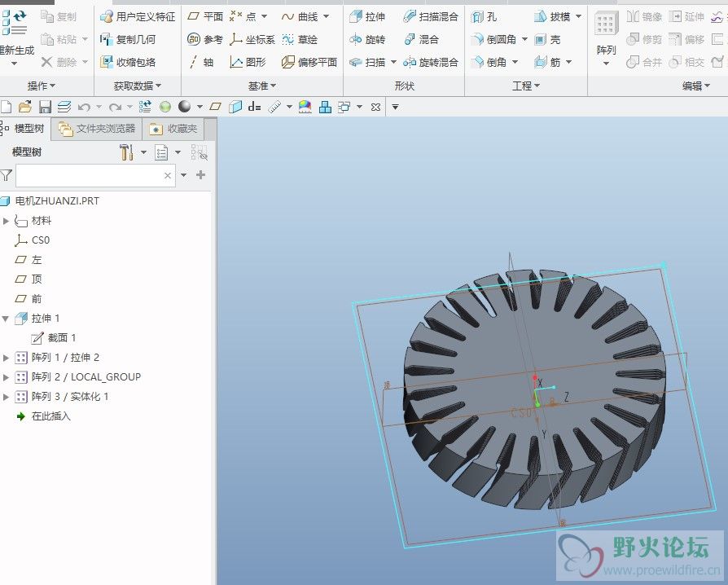The height and width of the screenshot is (585, 728).
Task: Click the d= relations icon
Action: point(254,108)
